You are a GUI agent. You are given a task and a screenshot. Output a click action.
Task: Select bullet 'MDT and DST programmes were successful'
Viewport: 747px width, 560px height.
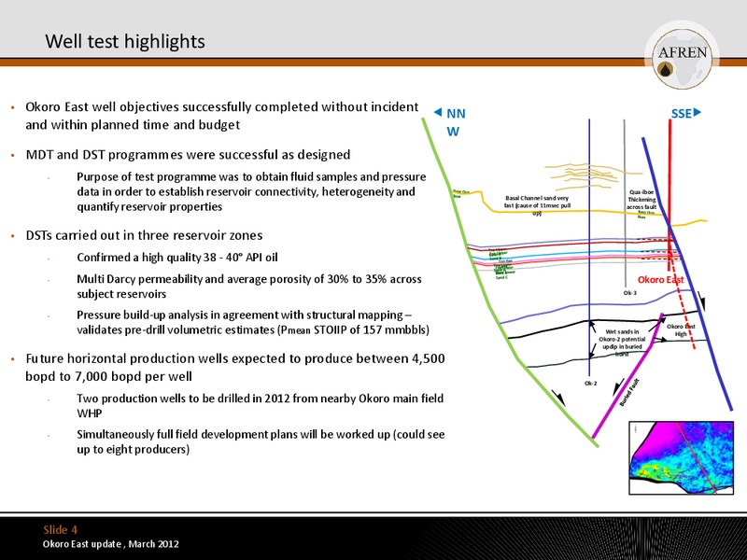click(188, 155)
